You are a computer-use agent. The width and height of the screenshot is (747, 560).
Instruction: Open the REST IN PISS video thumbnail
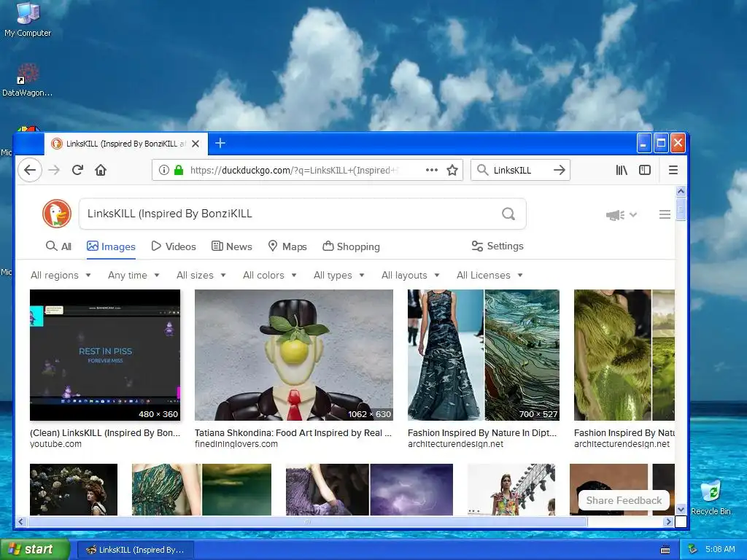105,355
